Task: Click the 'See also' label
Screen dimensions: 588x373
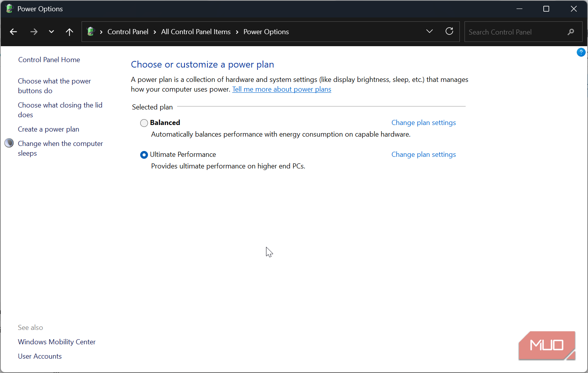Action: (30, 328)
